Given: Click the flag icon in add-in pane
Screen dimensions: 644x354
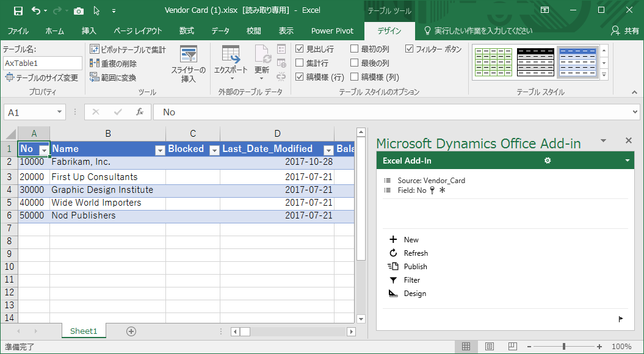Looking at the screenshot, I should (621, 319).
